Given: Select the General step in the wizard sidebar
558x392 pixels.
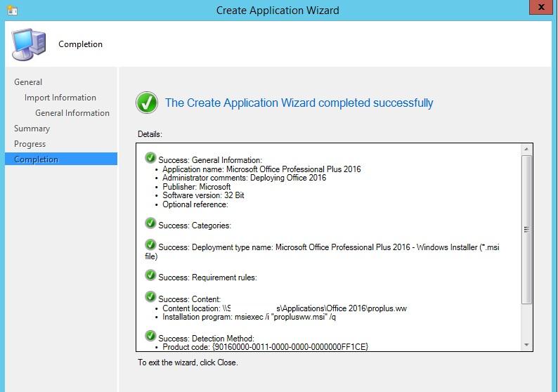Looking at the screenshot, I should [x=28, y=82].
